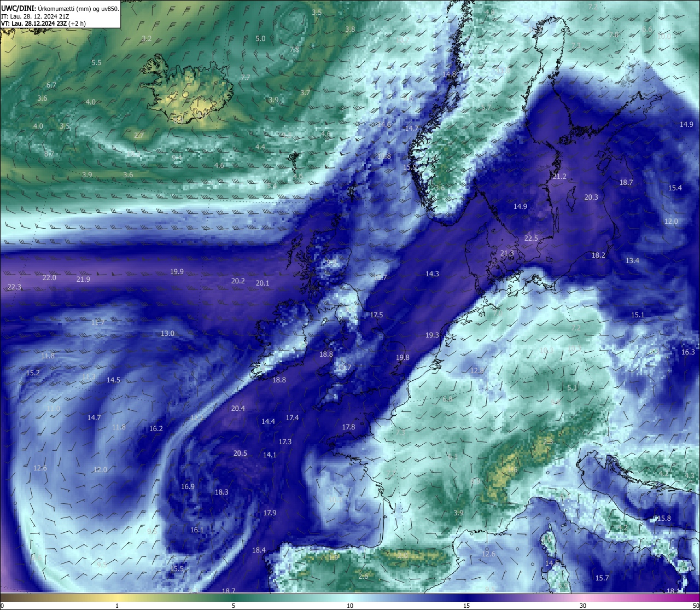Click the map value 14.1
700x610 pixels.
[270, 455]
